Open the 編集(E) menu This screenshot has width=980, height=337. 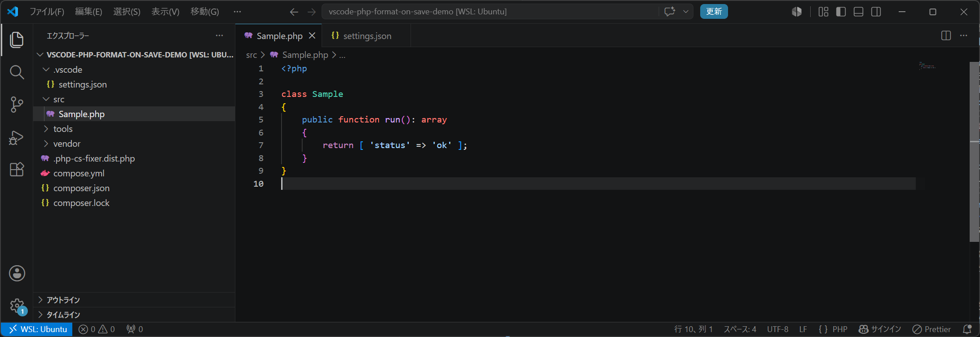(88, 12)
